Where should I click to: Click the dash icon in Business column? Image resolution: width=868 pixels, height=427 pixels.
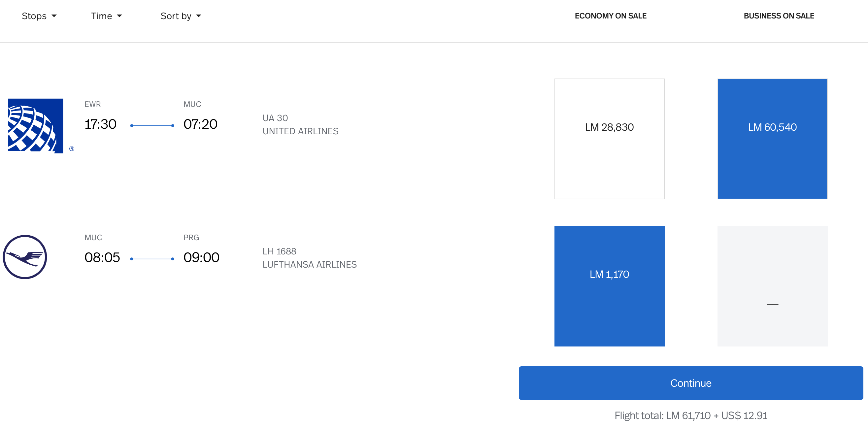(x=772, y=304)
